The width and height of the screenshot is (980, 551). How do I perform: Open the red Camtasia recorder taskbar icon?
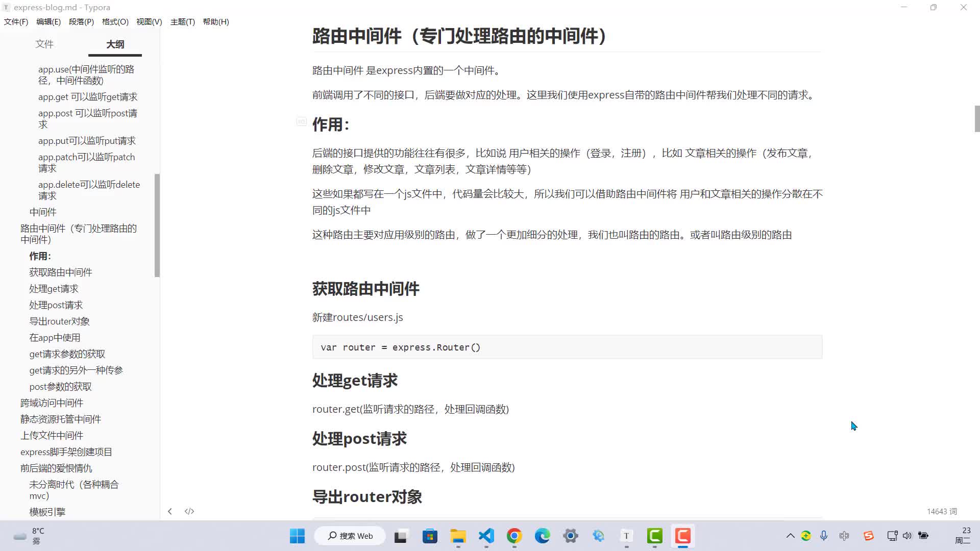pyautogui.click(x=682, y=536)
